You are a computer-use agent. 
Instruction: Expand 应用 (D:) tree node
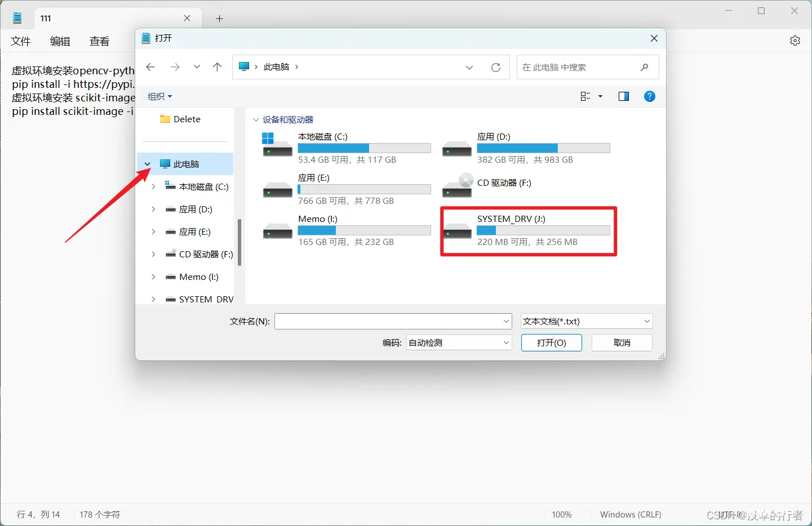coord(153,209)
